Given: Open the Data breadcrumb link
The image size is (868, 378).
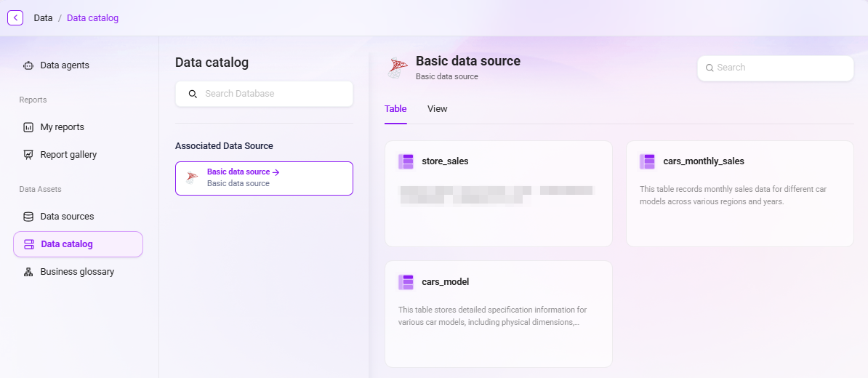Looking at the screenshot, I should pyautogui.click(x=43, y=17).
